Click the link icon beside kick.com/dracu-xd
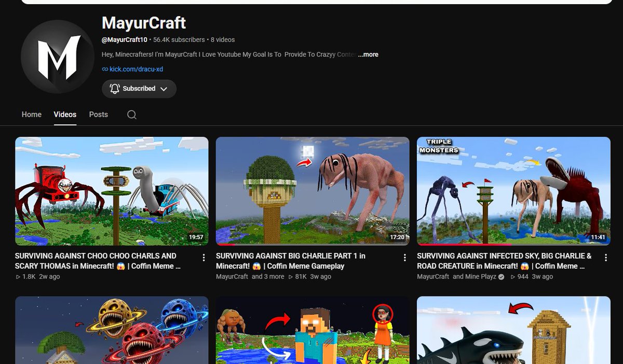Screen dimensions: 623x364 pyautogui.click(x=105, y=69)
